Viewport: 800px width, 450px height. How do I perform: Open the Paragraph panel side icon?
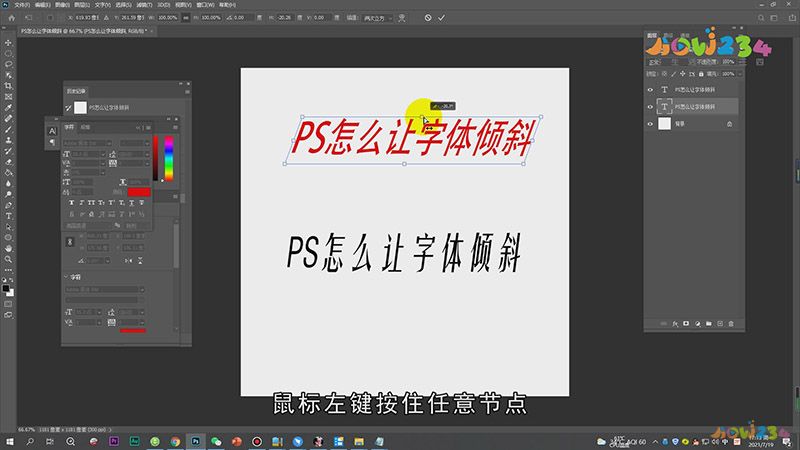pyautogui.click(x=52, y=142)
